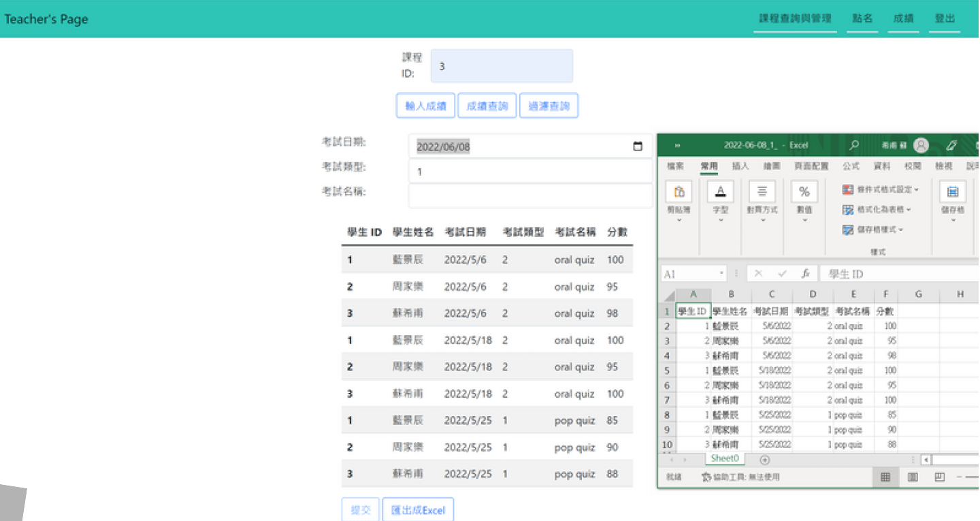The width and height of the screenshot is (980, 521).
Task: Expand arrow under Excel Number group
Action: [804, 221]
